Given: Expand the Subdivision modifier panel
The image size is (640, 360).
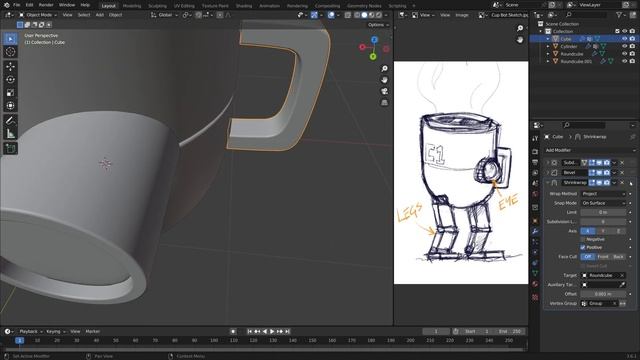Looking at the screenshot, I should click(547, 162).
